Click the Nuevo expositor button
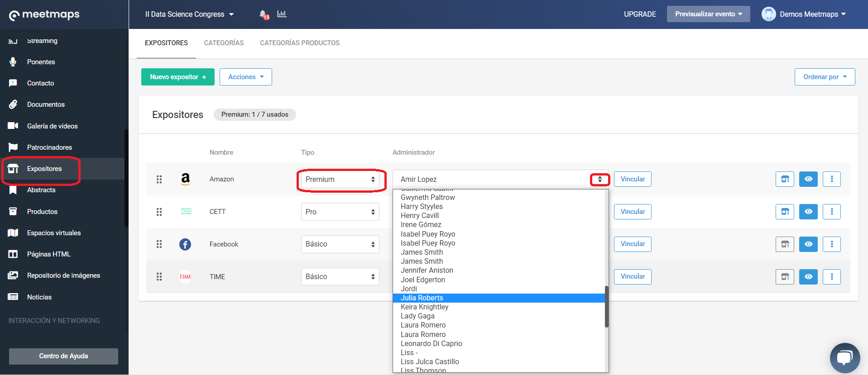 tap(178, 77)
